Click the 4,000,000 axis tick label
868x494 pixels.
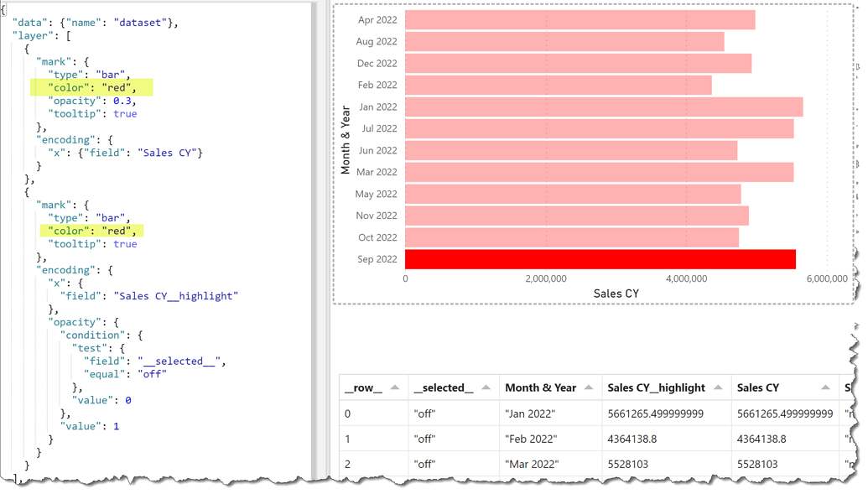point(686,278)
